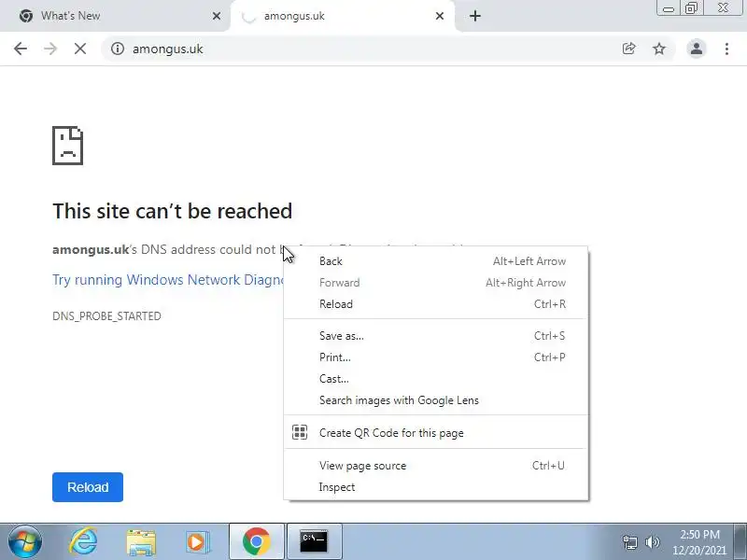The height and width of the screenshot is (560, 747).
Task: Open the volume speaker tray icon
Action: (652, 542)
